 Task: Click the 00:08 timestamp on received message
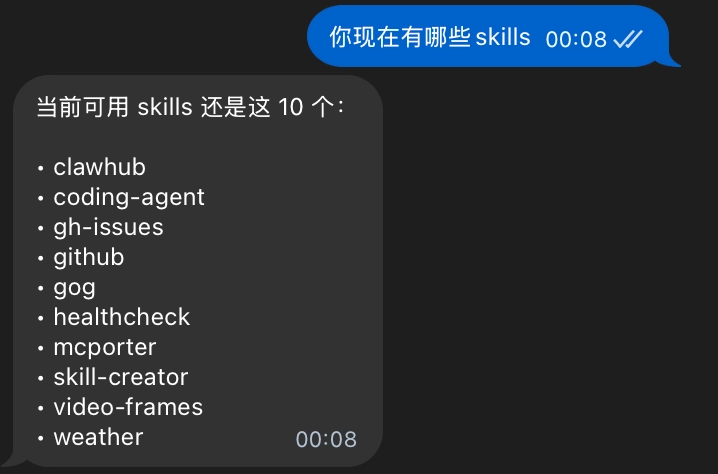tap(326, 439)
